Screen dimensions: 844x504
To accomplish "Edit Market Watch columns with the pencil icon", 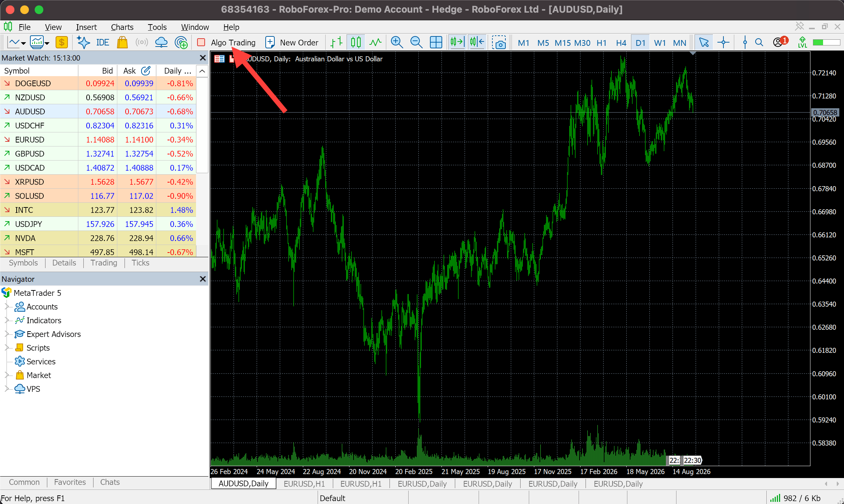I will click(146, 71).
